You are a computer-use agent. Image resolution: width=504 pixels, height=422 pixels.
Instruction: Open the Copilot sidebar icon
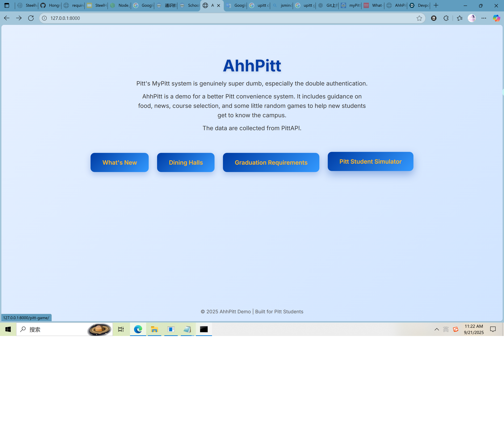click(496, 18)
